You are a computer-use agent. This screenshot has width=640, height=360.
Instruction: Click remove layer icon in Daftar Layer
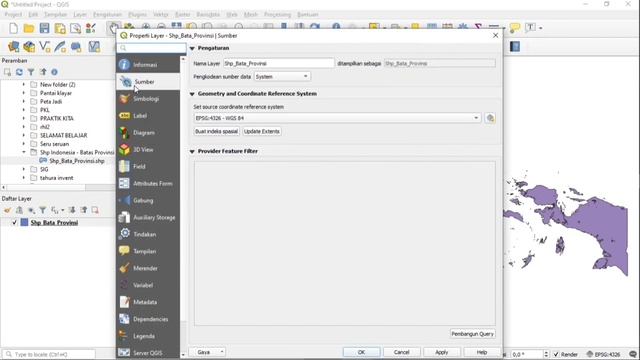pos(95,210)
